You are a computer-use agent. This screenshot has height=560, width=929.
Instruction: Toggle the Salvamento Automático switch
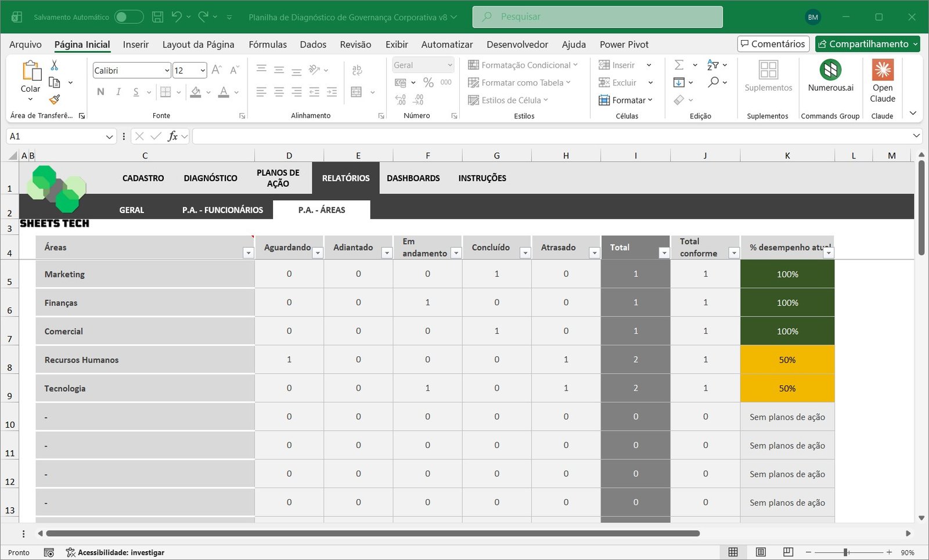(128, 17)
